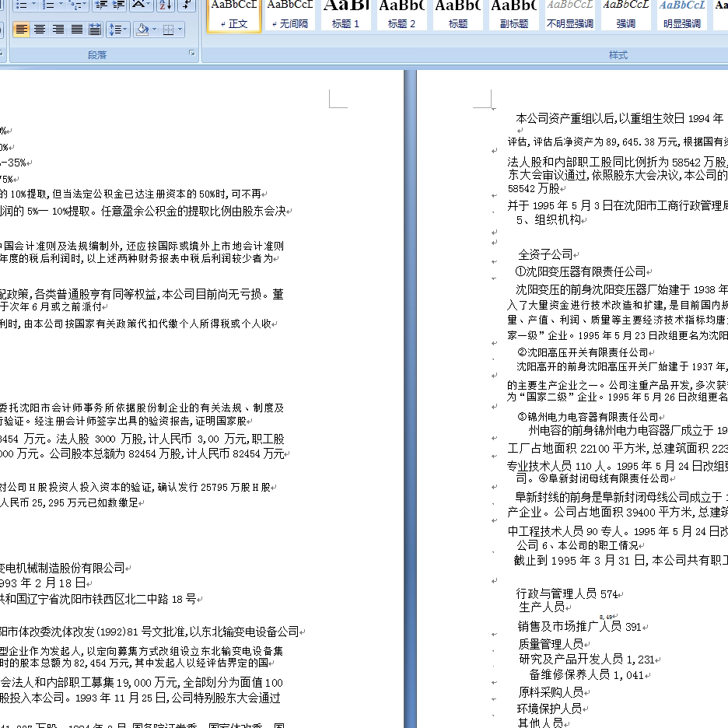Open Asian layout (Chinese typography) options

(x=141, y=5)
